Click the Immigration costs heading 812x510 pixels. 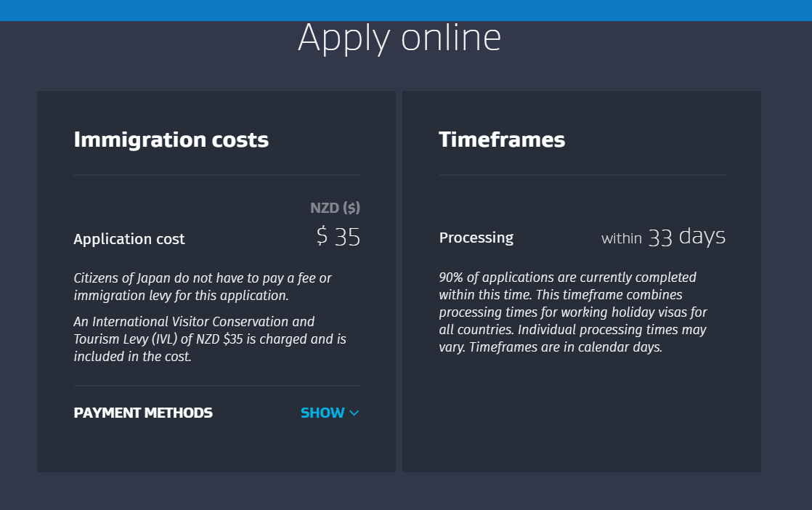171,139
